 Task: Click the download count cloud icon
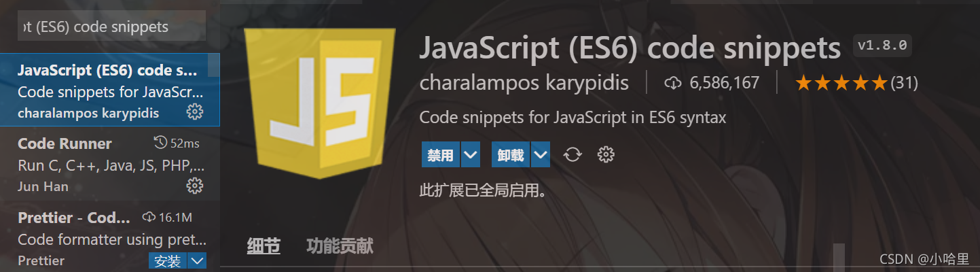(x=672, y=84)
